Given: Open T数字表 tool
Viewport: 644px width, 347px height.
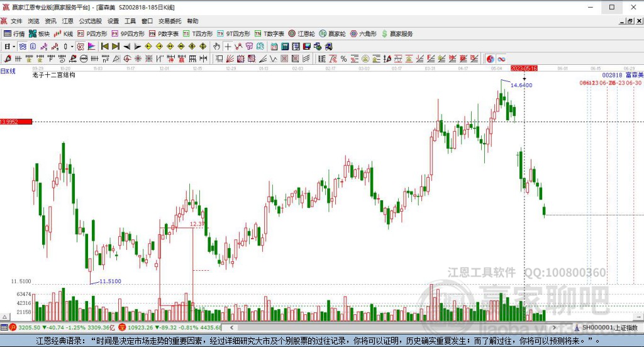Looking at the screenshot, I should 269,34.
